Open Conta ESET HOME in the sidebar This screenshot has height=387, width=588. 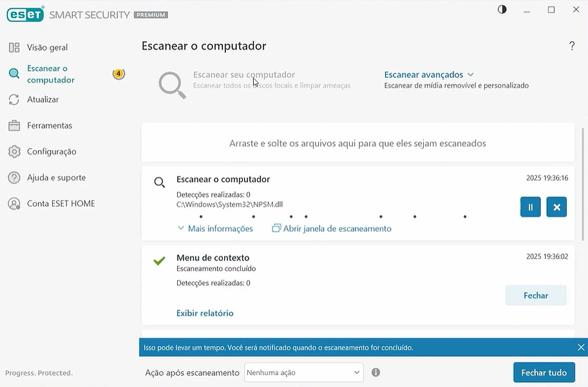61,203
